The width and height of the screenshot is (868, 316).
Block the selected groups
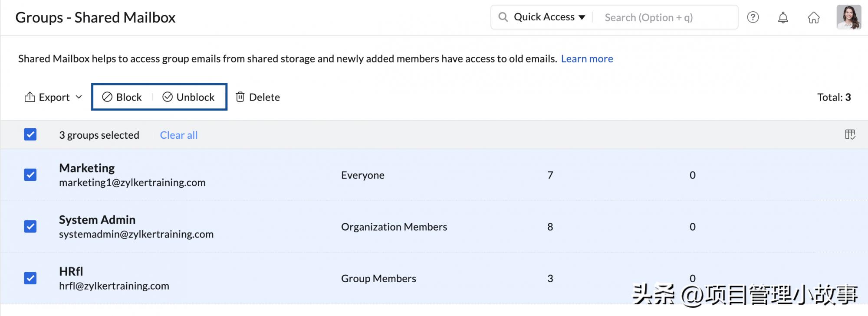[x=122, y=97]
